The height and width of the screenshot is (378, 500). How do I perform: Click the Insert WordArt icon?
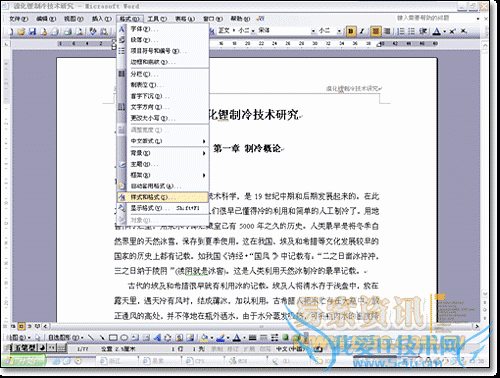click(157, 338)
